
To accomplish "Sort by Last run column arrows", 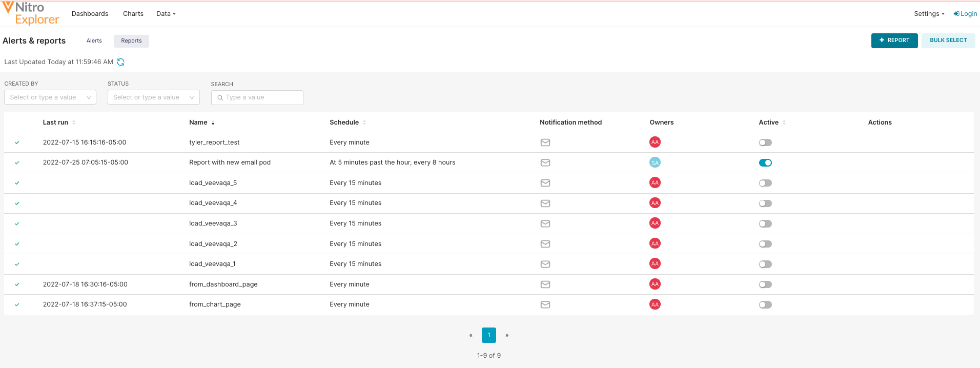I will pyautogui.click(x=74, y=122).
